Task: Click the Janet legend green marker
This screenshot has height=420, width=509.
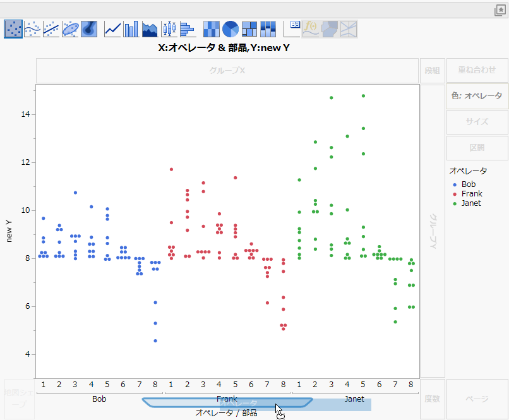Action: pos(455,204)
